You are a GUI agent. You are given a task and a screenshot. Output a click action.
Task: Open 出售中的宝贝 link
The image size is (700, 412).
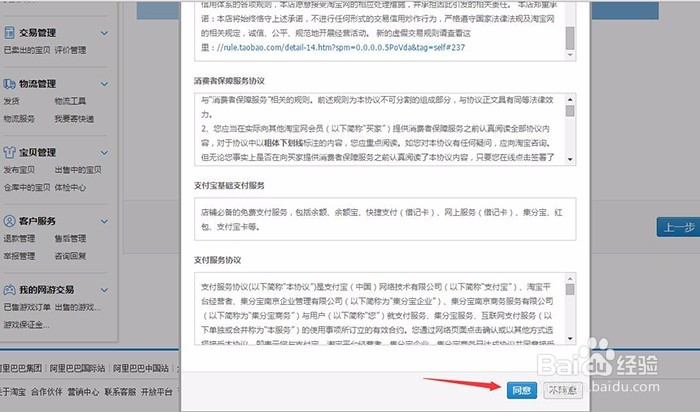coord(78,170)
